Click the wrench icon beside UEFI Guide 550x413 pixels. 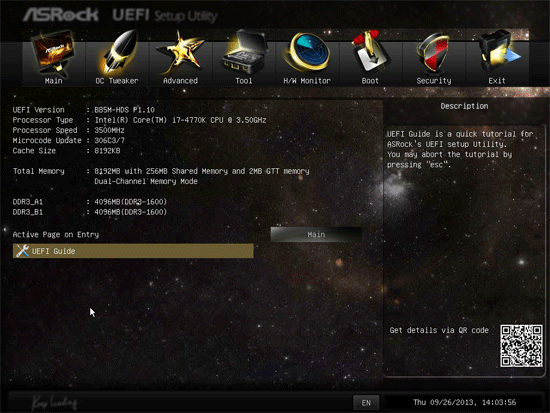coord(22,251)
